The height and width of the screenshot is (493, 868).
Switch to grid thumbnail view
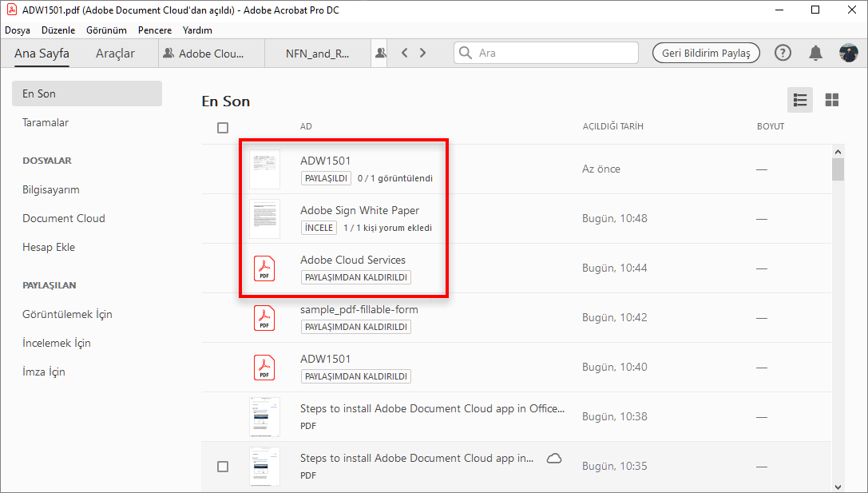click(x=831, y=100)
